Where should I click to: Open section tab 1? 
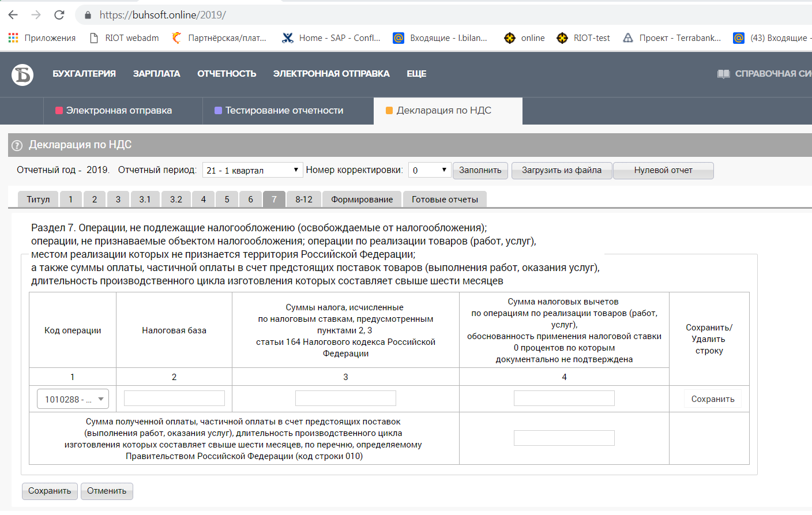coord(71,199)
